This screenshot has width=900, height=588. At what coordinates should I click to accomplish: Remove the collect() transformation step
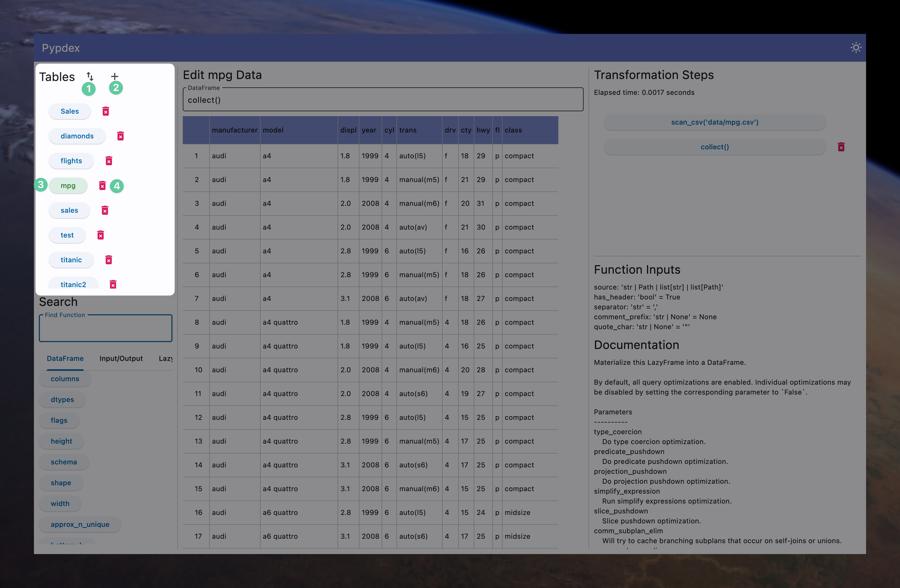coord(841,147)
